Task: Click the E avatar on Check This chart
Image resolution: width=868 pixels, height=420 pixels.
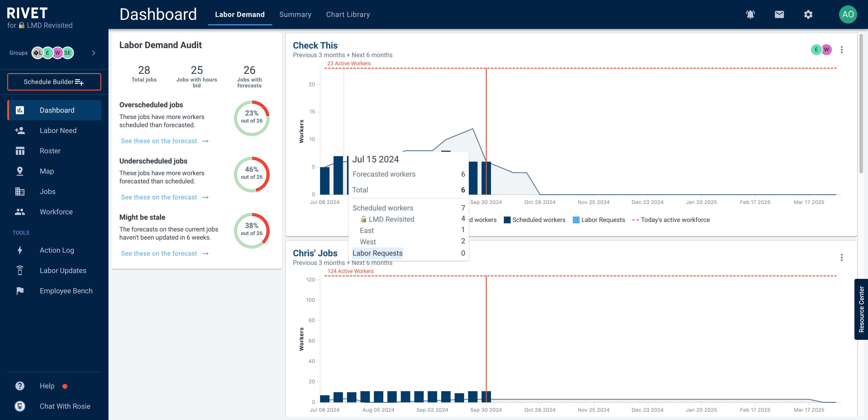Action: pos(816,49)
